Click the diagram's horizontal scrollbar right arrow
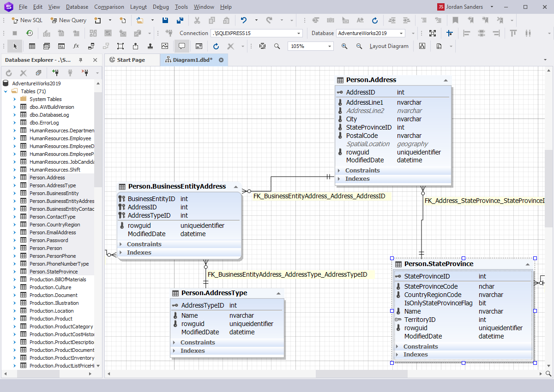 tap(541, 374)
